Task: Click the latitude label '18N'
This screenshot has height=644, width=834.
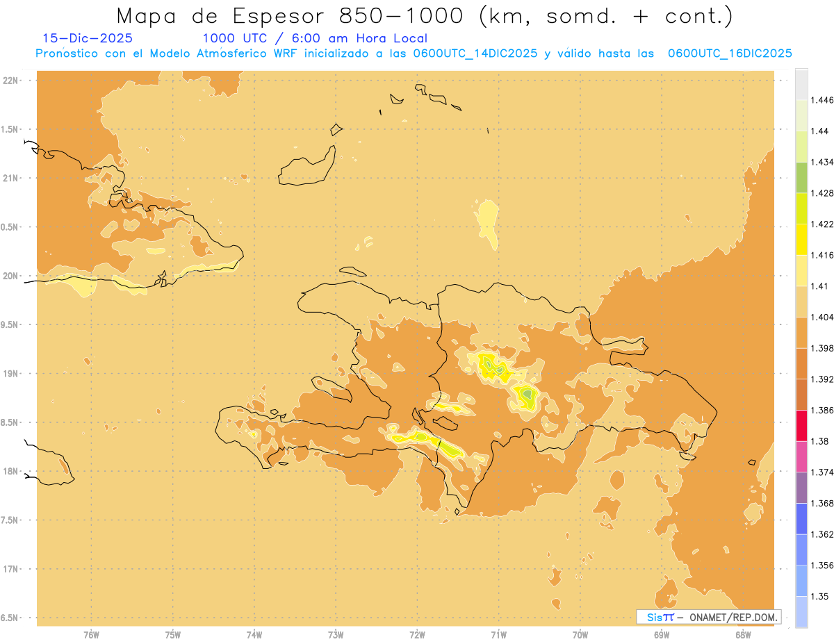Action: tap(10, 471)
